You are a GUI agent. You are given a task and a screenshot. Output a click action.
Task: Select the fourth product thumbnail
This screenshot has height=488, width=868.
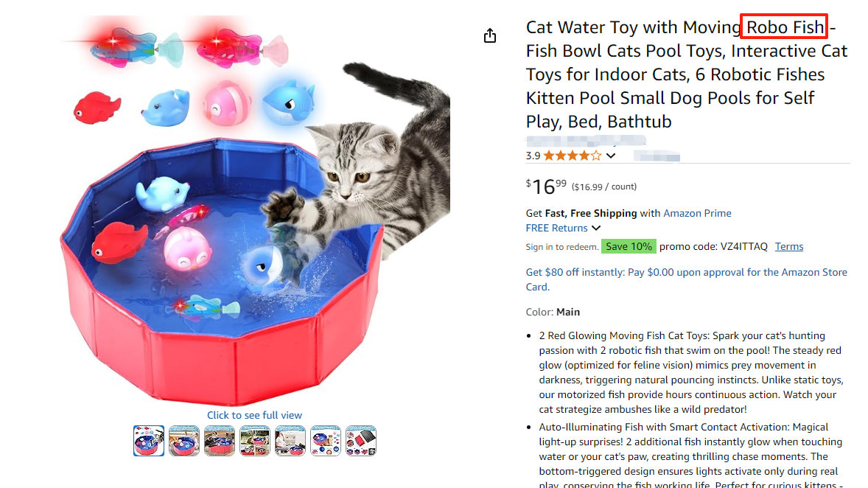[x=255, y=441]
